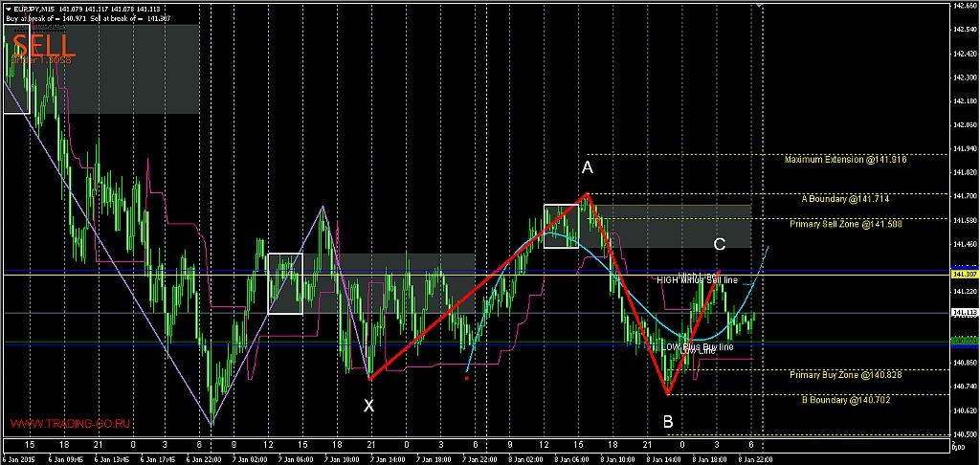
Task: Select the 'B Boundary @140.702' label
Action: pyautogui.click(x=845, y=399)
